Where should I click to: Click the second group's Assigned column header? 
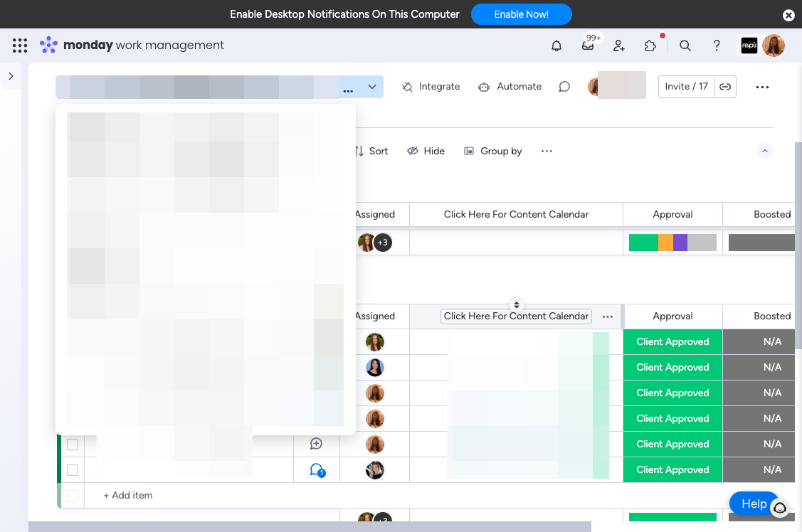click(375, 316)
